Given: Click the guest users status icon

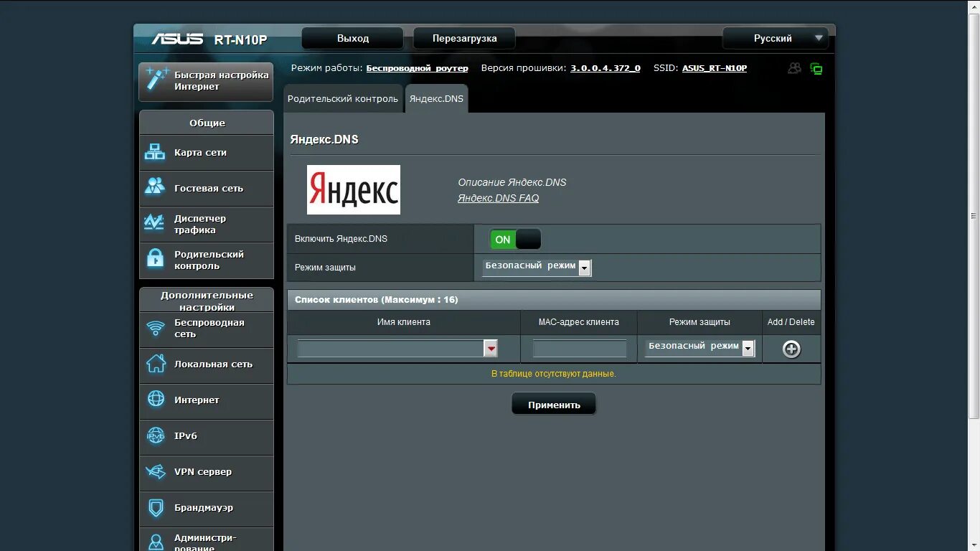Looking at the screenshot, I should pyautogui.click(x=794, y=68).
